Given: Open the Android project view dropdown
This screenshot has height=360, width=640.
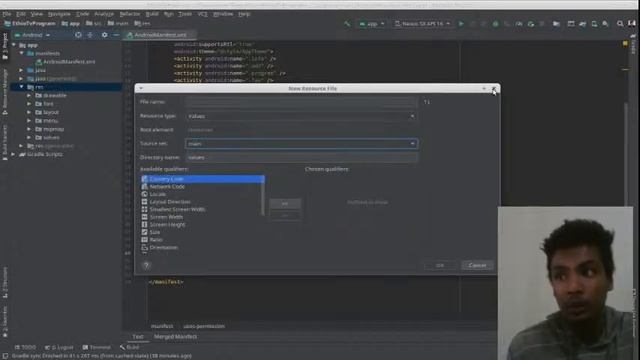Looking at the screenshot, I should [32, 35].
